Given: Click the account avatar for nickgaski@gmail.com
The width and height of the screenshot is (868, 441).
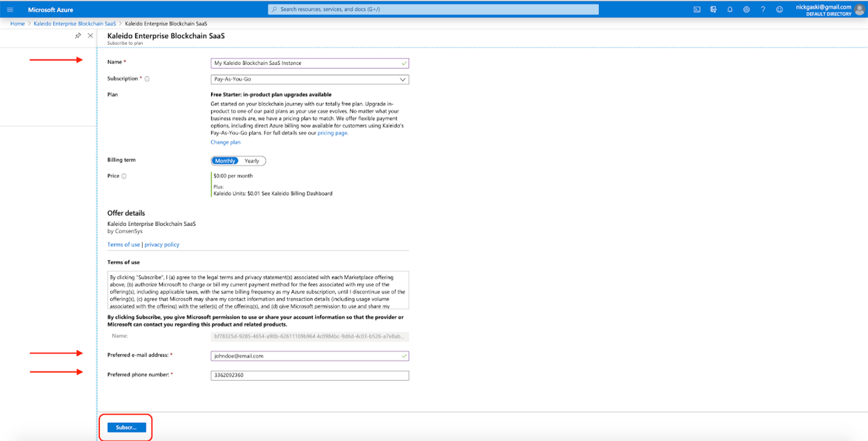Looking at the screenshot, I should (x=860, y=9).
